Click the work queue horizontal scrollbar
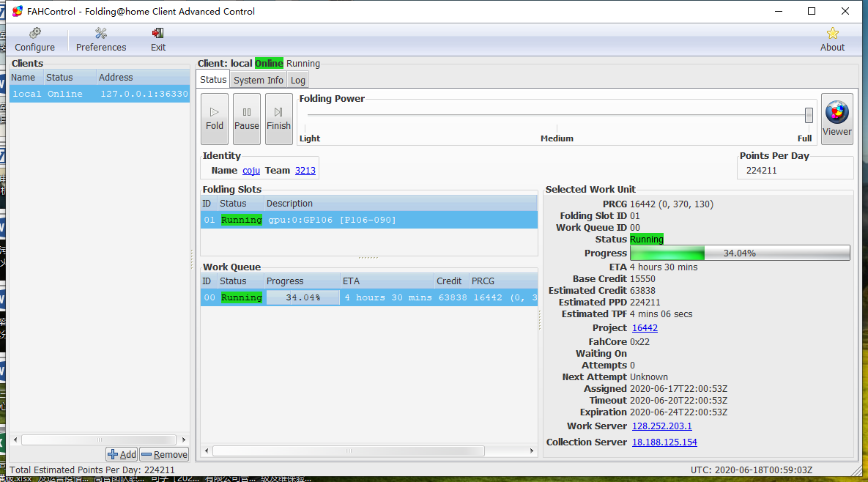This screenshot has height=482, width=868. coord(349,451)
